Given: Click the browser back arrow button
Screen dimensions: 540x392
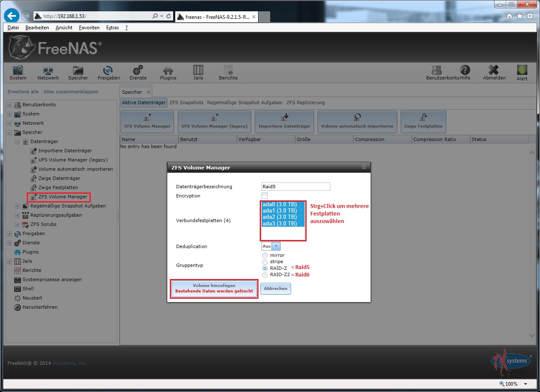Looking at the screenshot, I should (12, 16).
